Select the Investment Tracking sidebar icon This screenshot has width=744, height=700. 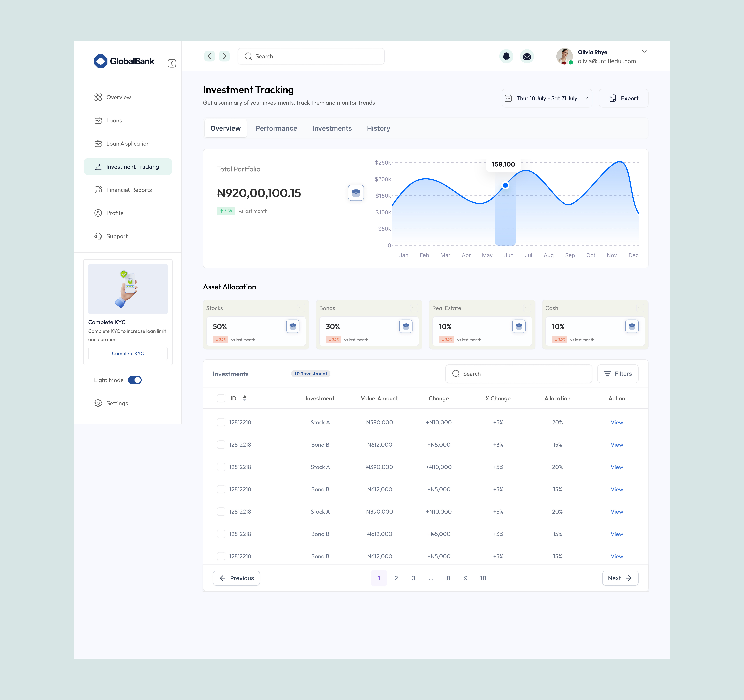[98, 167]
